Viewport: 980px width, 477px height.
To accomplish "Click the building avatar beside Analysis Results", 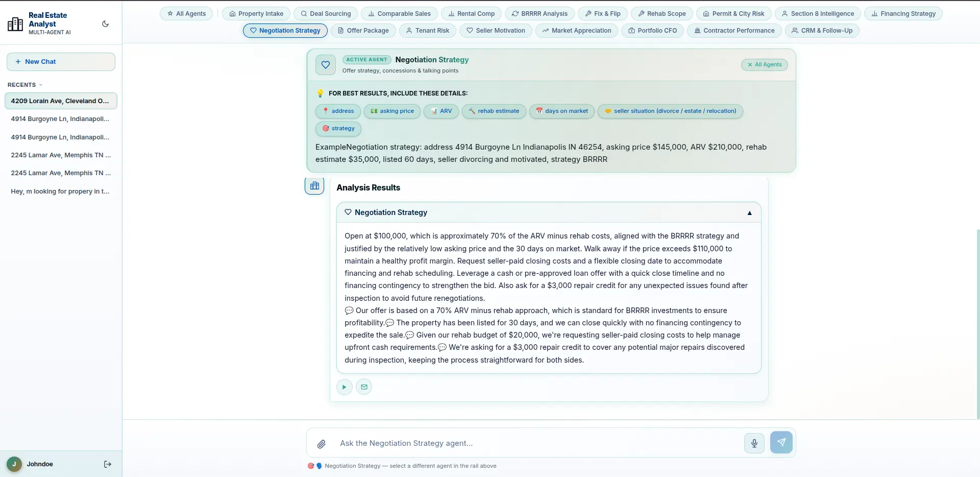I will pos(314,186).
